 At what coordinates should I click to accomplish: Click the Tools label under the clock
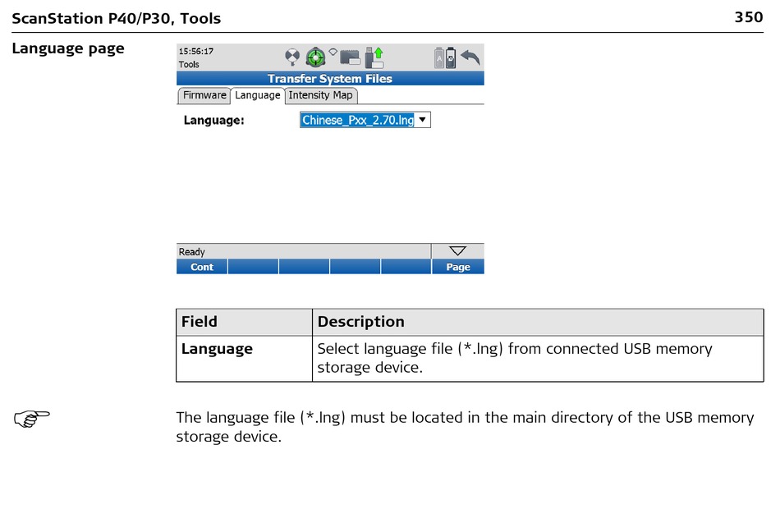coord(189,65)
